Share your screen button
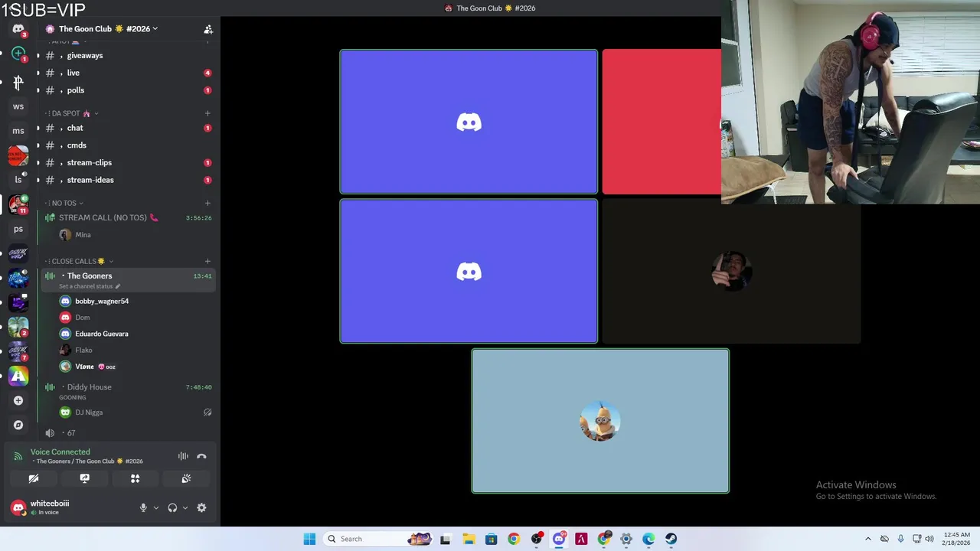The image size is (980, 551). (84, 478)
